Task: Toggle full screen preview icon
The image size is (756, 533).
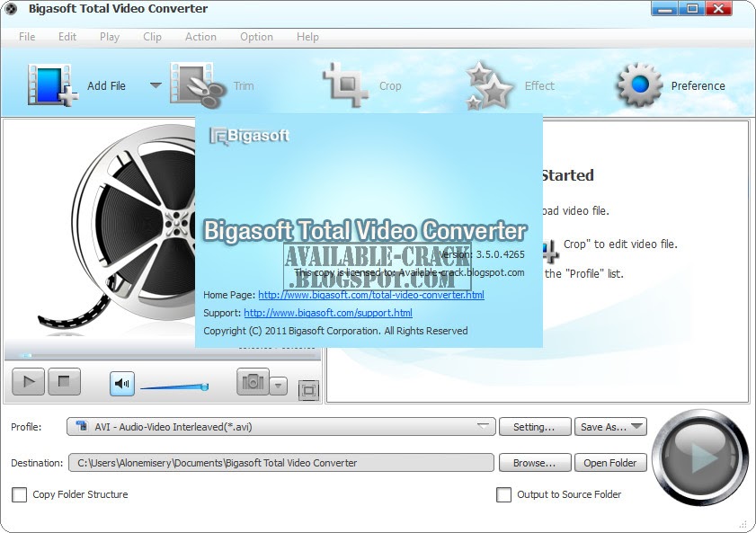Action: (308, 390)
